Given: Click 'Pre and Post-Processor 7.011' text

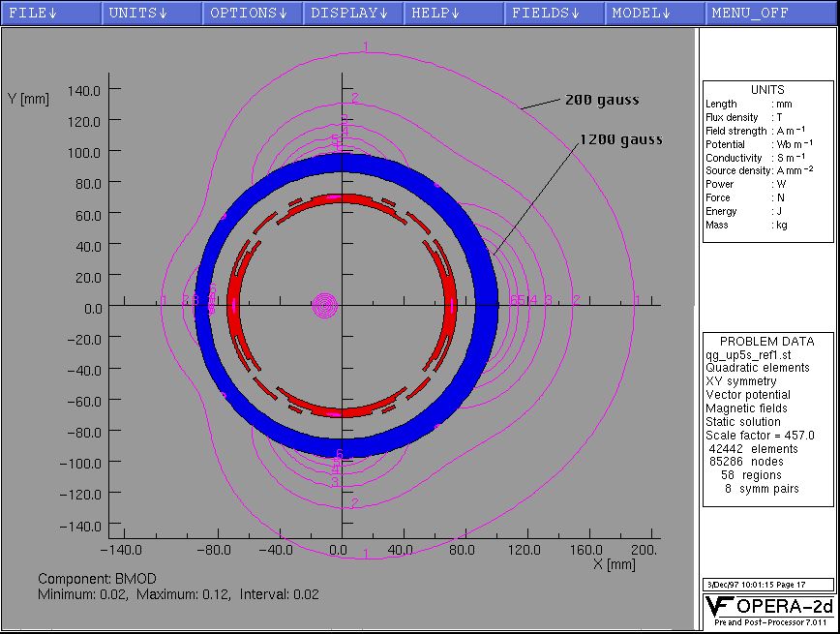Looking at the screenshot, I should pos(770,622).
